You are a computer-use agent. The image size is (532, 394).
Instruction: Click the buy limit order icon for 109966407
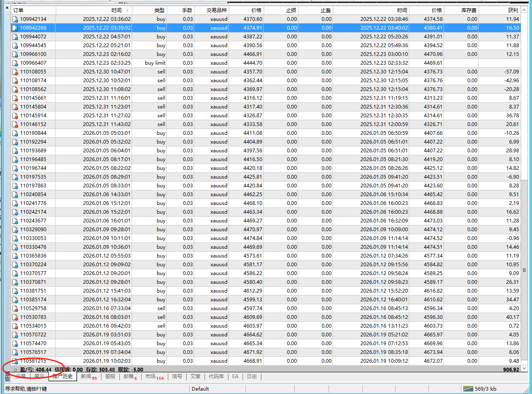tap(15, 63)
